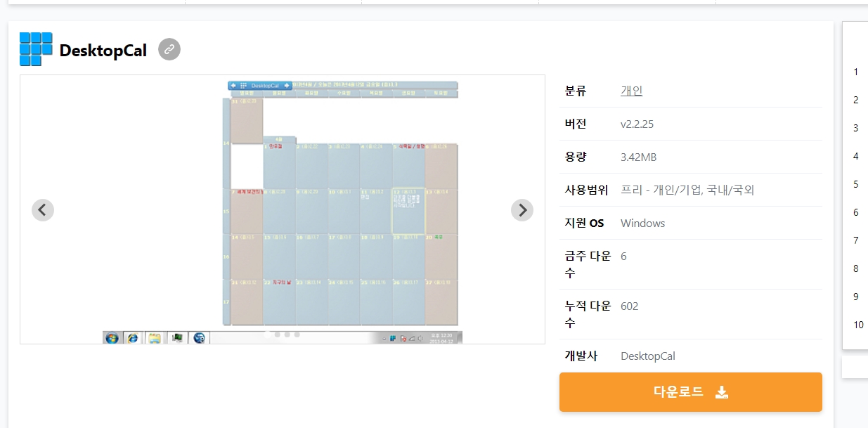Select rank number 6 in sidebar
Viewport: 868px width, 428px height.
(856, 212)
